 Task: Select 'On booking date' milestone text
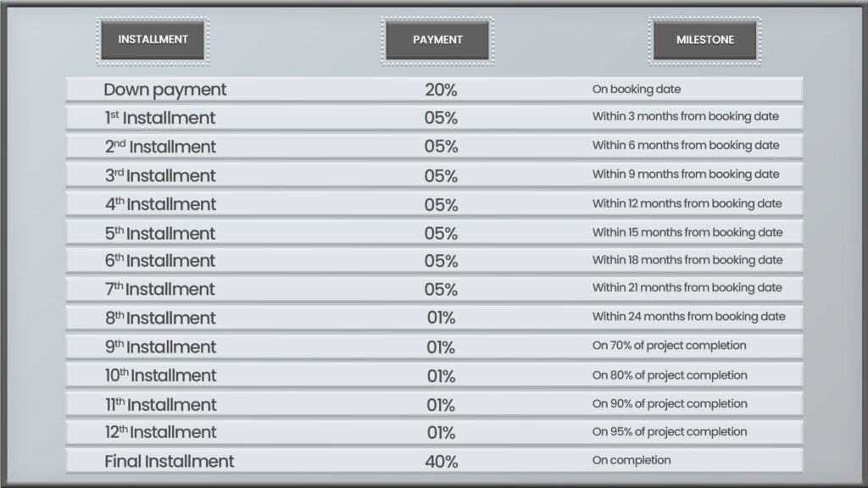[637, 89]
